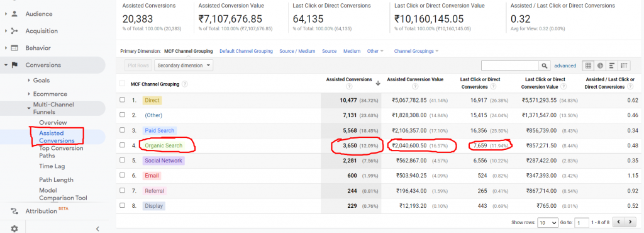Open the Paid Search channel

(160, 130)
